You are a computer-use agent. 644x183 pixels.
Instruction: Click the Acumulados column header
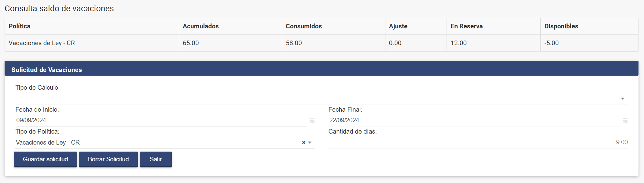201,26
